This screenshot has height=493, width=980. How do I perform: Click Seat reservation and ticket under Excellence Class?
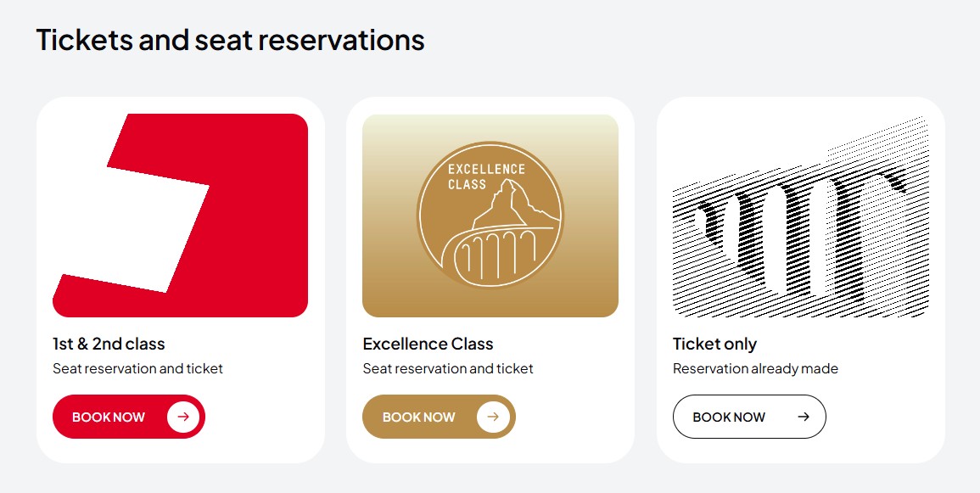pyautogui.click(x=448, y=368)
